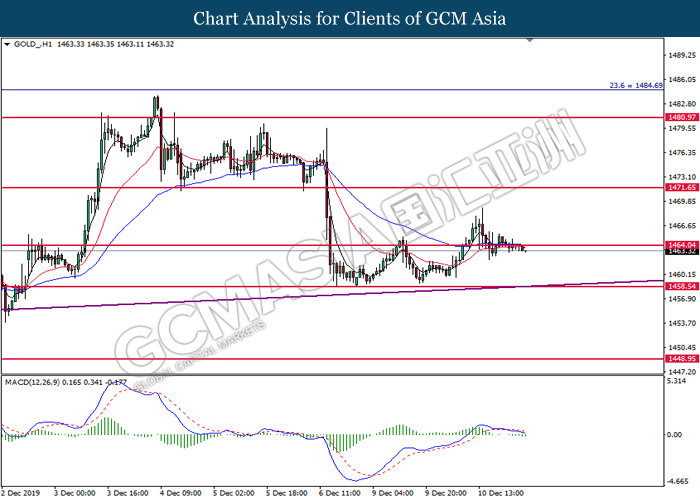The width and height of the screenshot is (700, 500).
Task: Click the 1476.35 price axis value
Action: pyautogui.click(x=682, y=153)
